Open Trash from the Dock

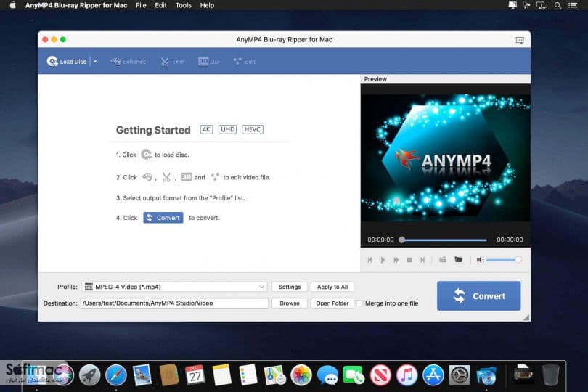(550, 375)
